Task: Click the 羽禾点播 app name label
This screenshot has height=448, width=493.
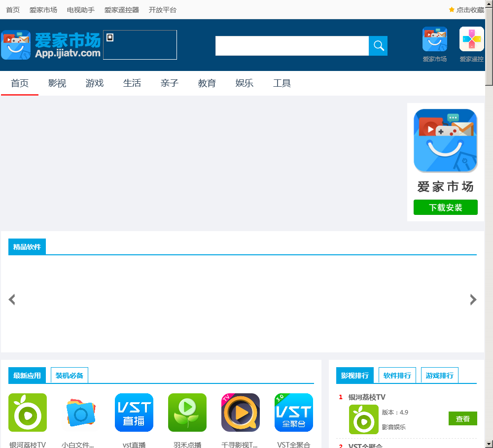Action: tap(187, 445)
